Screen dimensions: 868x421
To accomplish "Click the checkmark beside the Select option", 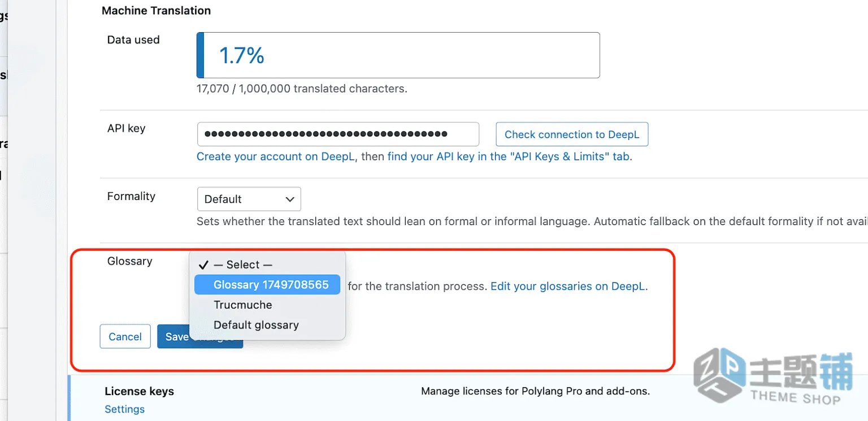I will tap(204, 265).
